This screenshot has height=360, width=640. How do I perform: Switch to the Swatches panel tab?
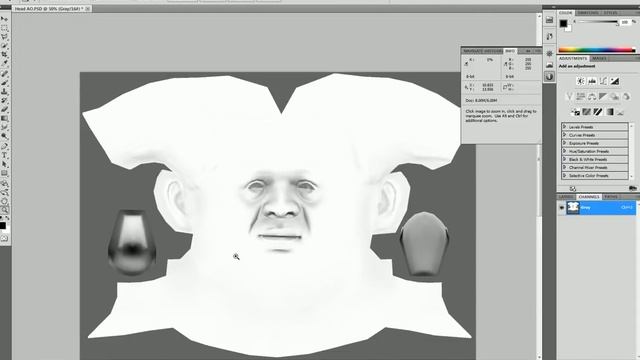coord(588,13)
